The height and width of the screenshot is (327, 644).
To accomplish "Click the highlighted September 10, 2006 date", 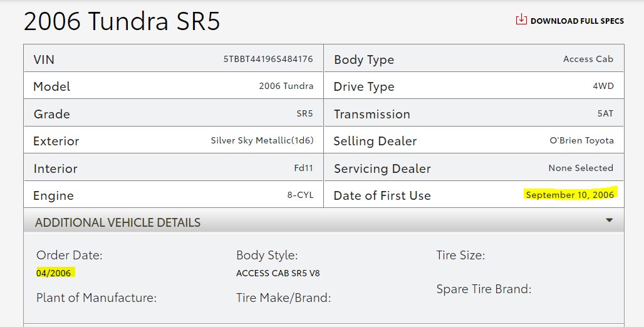I will pyautogui.click(x=570, y=195).
